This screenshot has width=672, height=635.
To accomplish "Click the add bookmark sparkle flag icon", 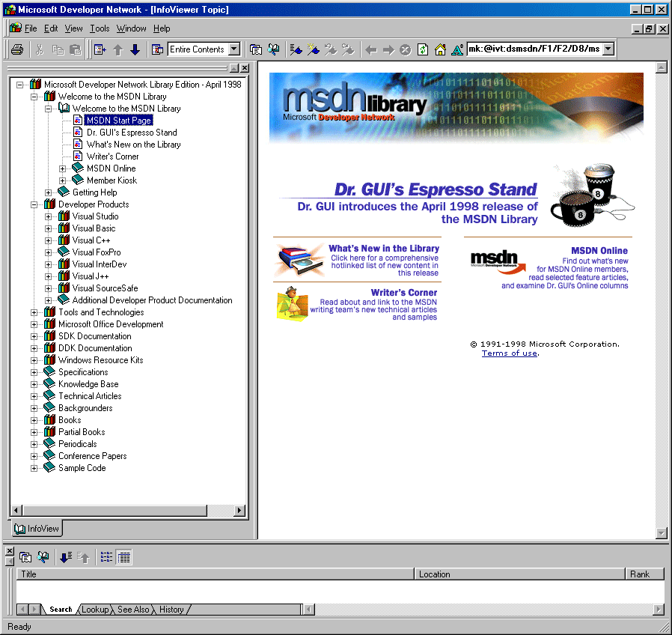I will pyautogui.click(x=314, y=49).
